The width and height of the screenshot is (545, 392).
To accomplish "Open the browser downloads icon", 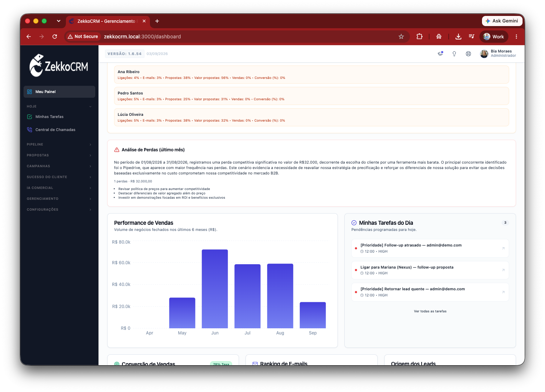I will pyautogui.click(x=458, y=37).
